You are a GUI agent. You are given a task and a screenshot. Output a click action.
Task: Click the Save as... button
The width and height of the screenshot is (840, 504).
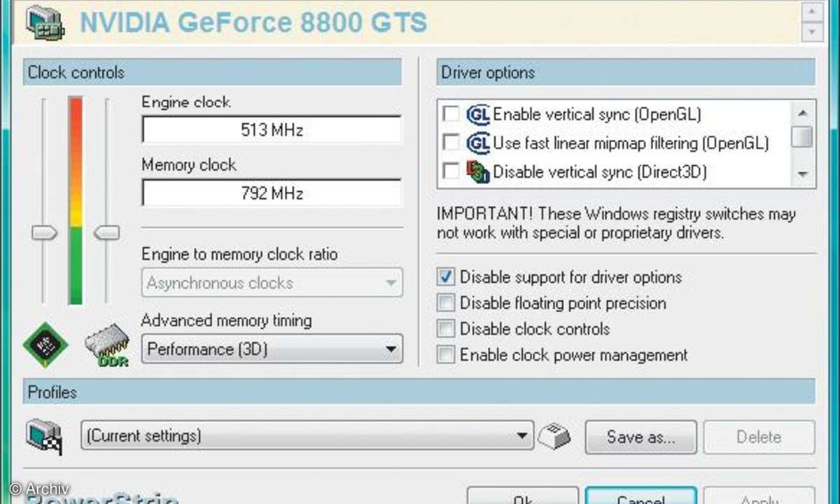pos(640,437)
